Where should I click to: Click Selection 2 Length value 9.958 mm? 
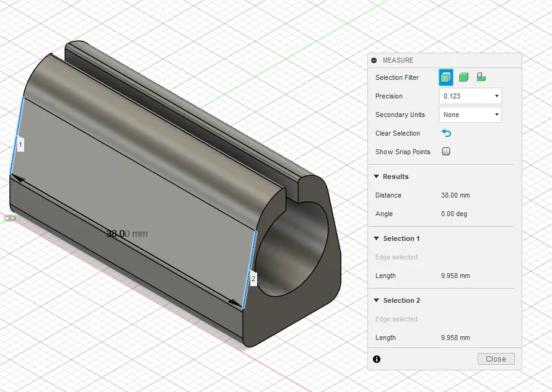tap(455, 338)
